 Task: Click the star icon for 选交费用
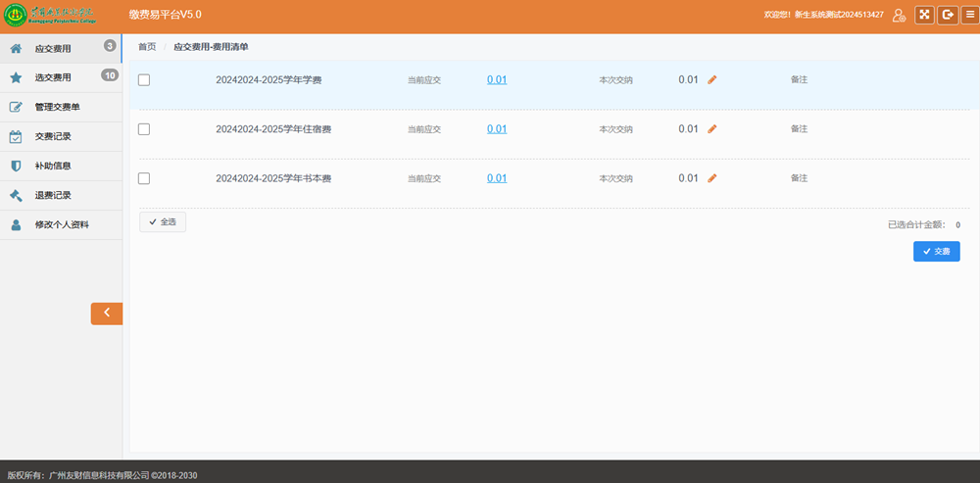click(x=16, y=77)
